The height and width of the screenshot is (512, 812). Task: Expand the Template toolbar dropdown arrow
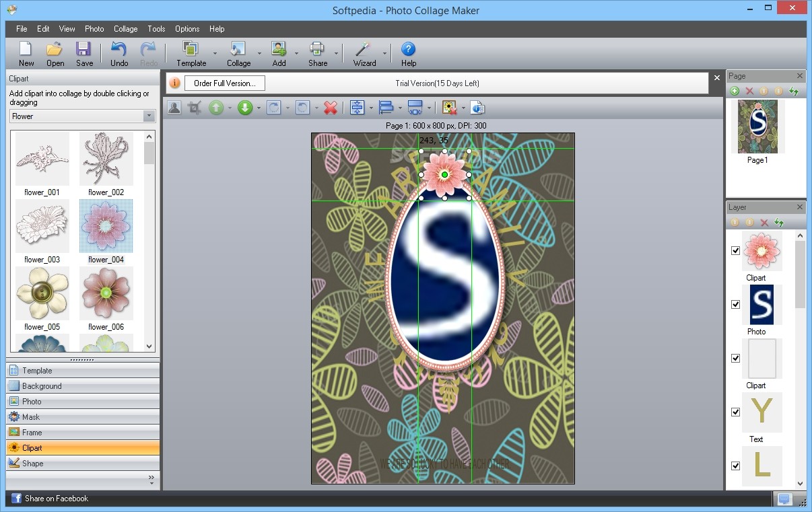[215, 54]
